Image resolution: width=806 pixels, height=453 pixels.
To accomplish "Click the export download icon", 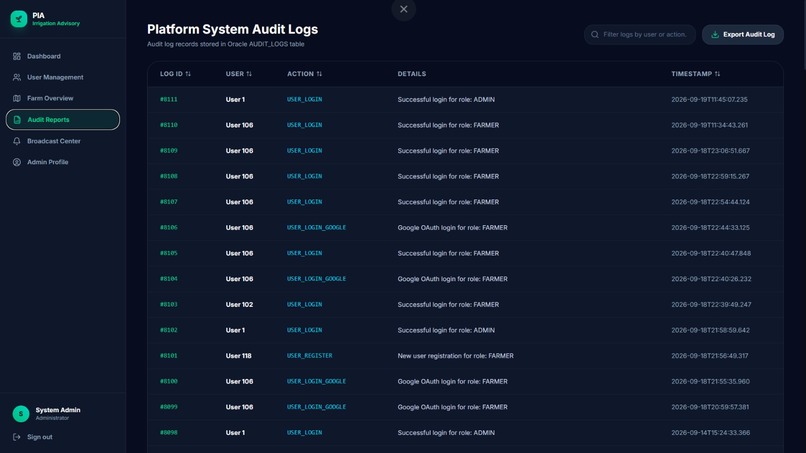I will (x=715, y=34).
